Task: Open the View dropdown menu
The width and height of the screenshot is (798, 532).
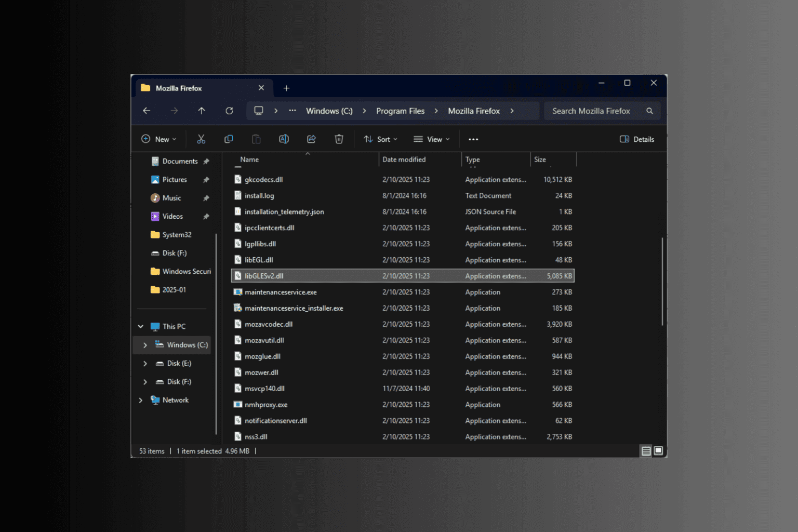Action: 432,139
